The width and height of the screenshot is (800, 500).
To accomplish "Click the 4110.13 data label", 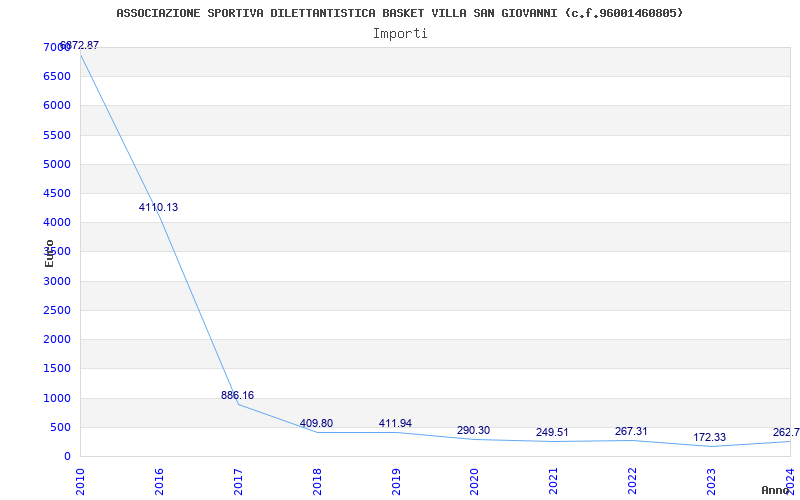I will coord(158,207).
